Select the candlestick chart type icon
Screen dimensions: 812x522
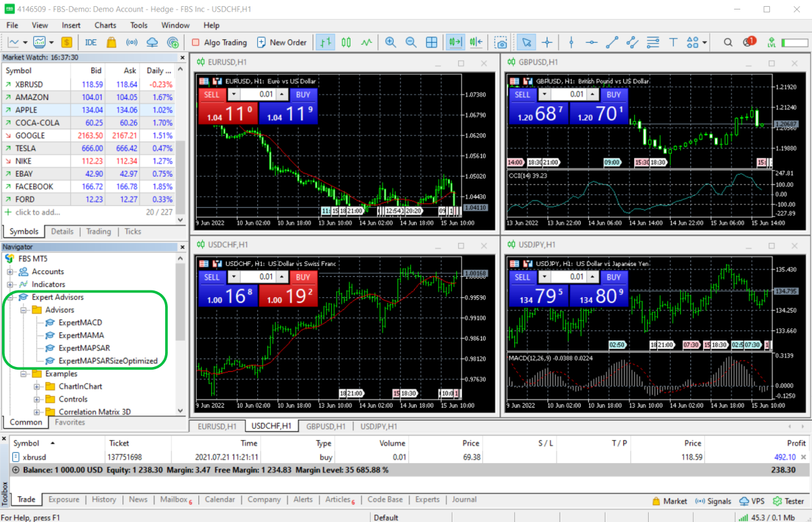(346, 42)
